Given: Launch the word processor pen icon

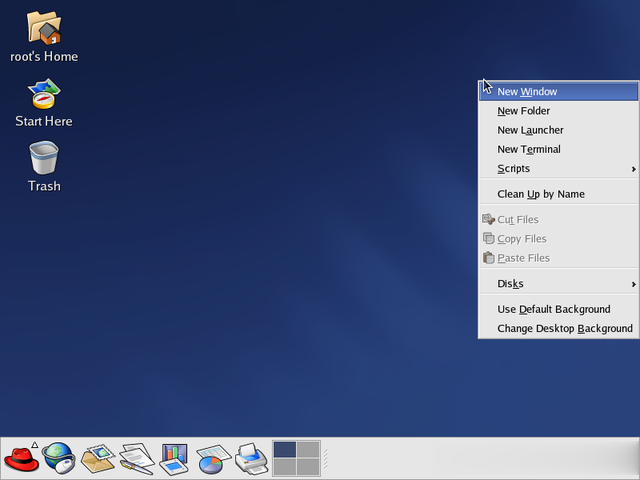Looking at the screenshot, I should (137, 459).
